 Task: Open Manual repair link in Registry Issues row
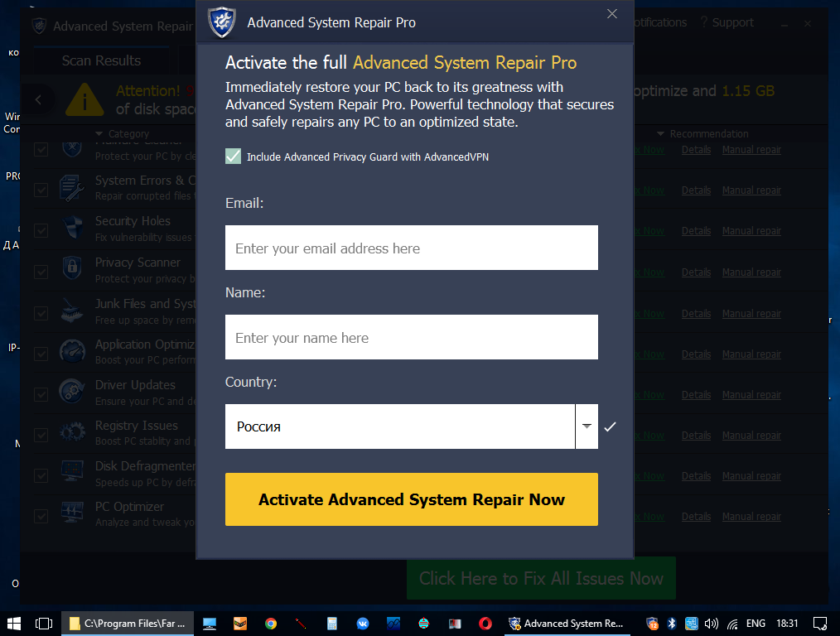(x=751, y=436)
